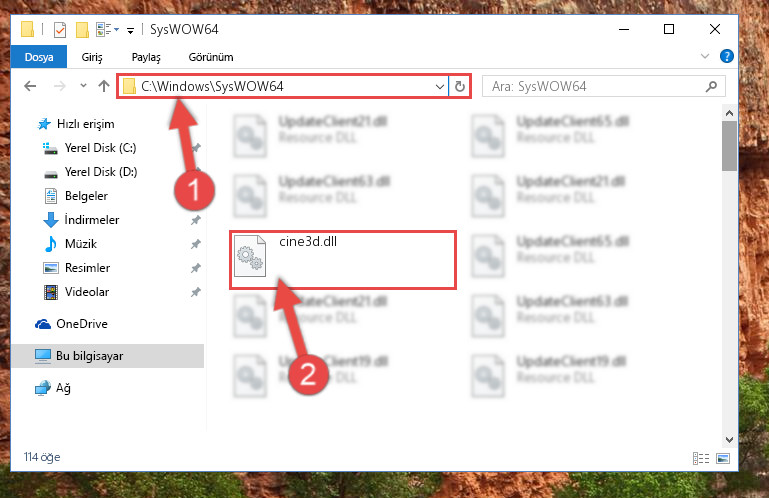Click the Back navigation arrow
This screenshot has width=769, height=498.
30,86
